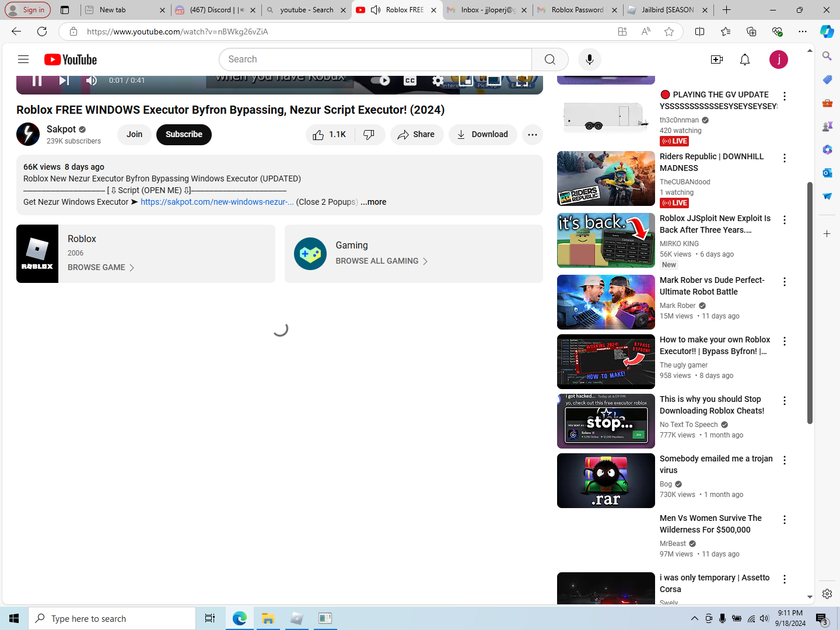
Task: Open YouTube notifications bell
Action: pos(745,60)
